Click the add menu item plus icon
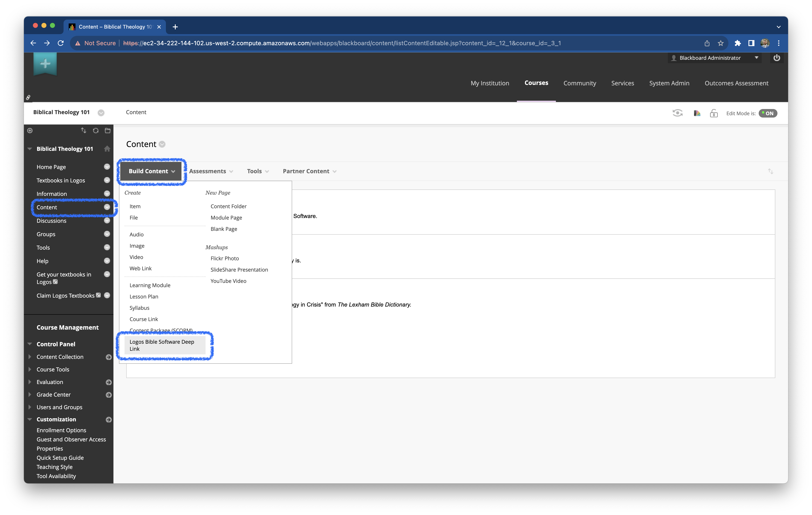812x515 pixels. click(x=30, y=131)
